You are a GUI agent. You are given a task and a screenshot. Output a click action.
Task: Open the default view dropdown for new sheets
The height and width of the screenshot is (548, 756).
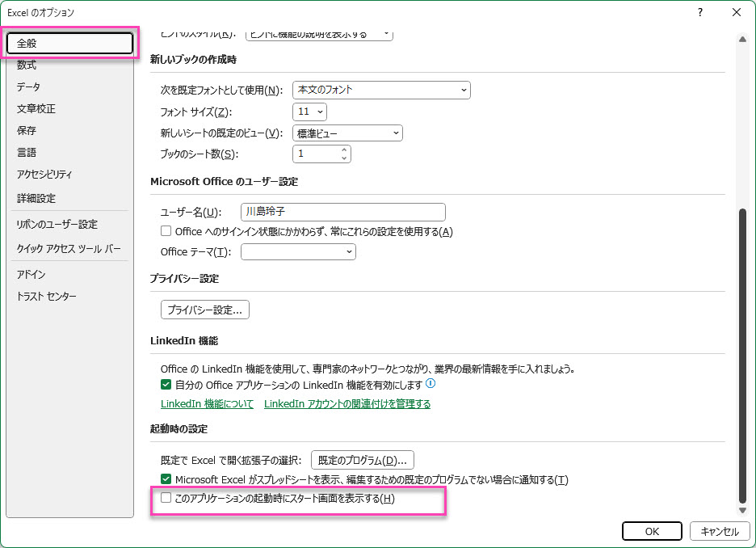tap(347, 133)
